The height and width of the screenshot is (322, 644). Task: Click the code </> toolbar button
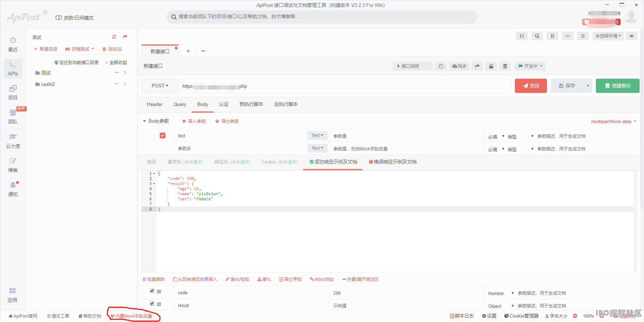point(568,36)
